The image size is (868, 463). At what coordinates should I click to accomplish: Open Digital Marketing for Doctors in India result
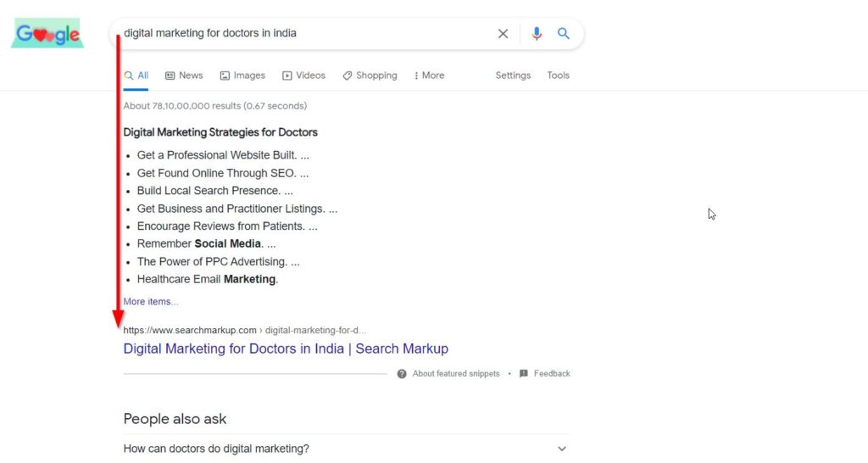tap(286, 349)
